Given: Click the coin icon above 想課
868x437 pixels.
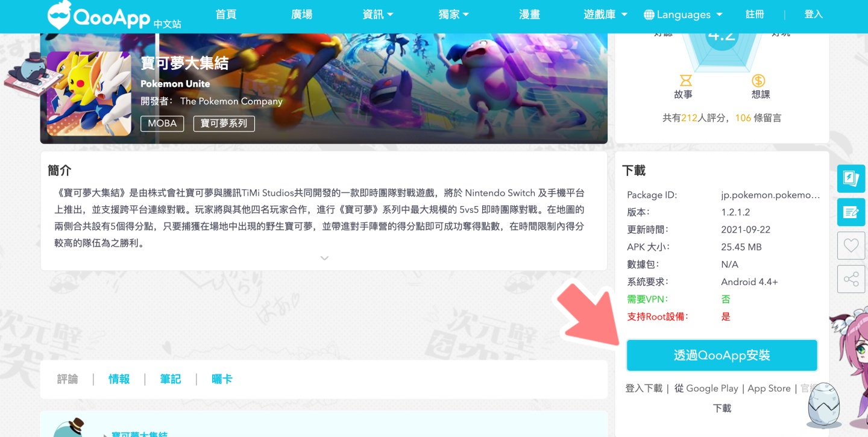Looking at the screenshot, I should (759, 80).
